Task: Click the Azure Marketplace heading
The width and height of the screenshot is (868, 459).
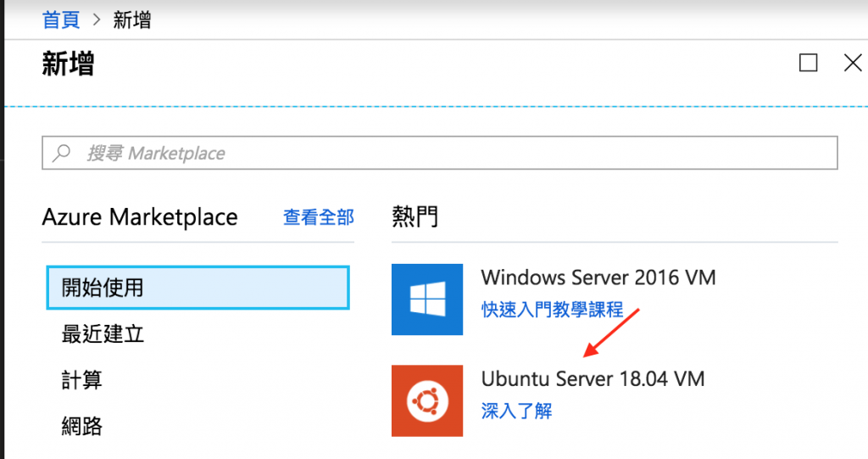Action: [x=140, y=217]
